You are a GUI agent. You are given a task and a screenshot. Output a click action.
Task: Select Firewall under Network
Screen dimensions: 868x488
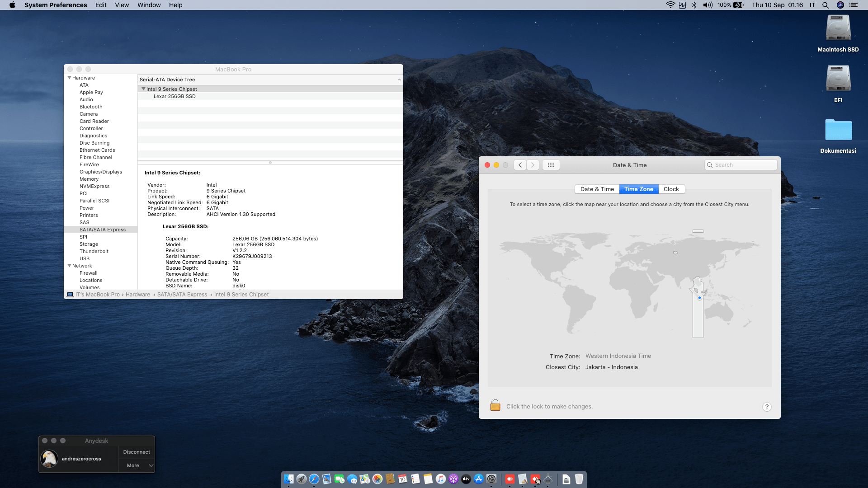tap(89, 273)
